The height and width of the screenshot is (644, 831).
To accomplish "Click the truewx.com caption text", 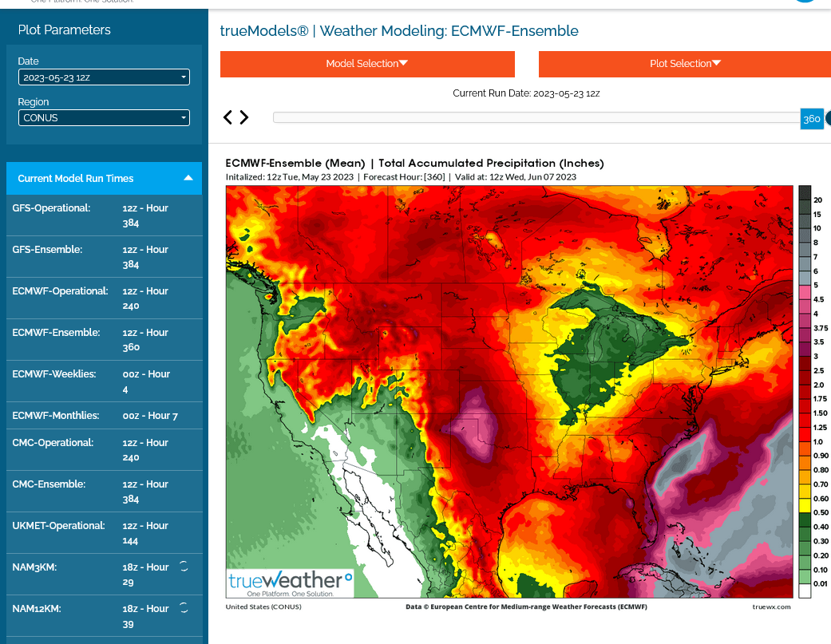I will pos(771,607).
